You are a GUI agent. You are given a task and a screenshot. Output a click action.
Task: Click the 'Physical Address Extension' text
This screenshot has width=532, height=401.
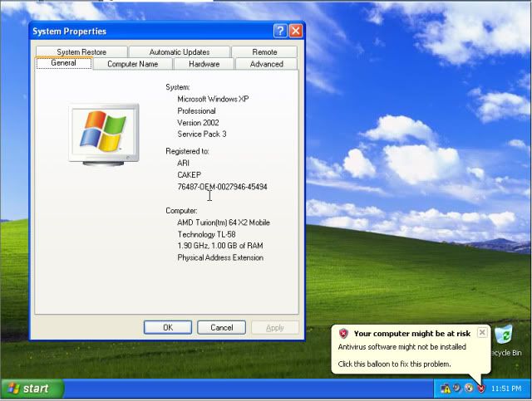click(220, 257)
